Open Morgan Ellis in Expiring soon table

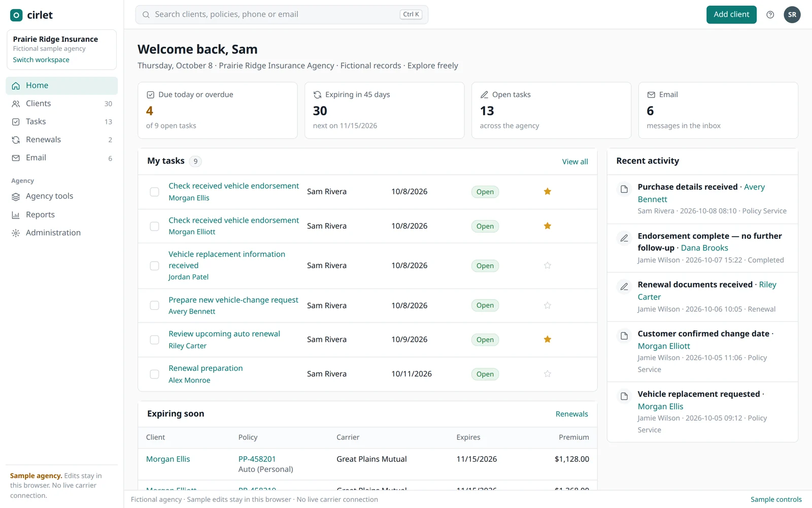pos(168,459)
